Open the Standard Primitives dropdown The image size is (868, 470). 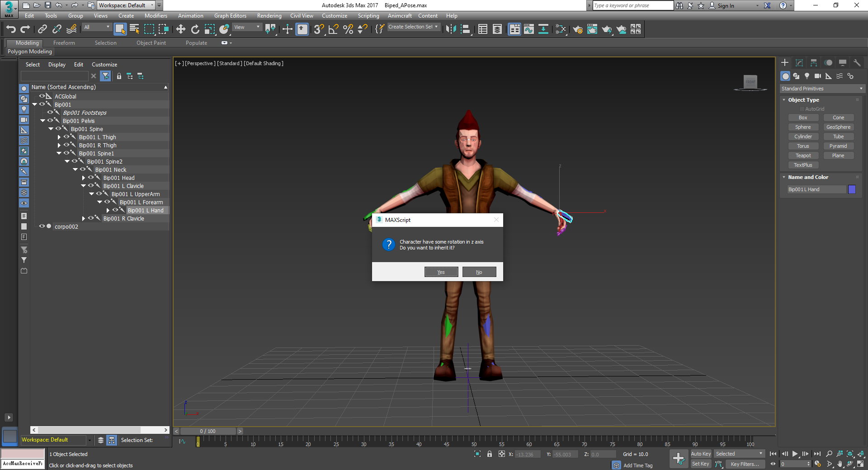821,89
